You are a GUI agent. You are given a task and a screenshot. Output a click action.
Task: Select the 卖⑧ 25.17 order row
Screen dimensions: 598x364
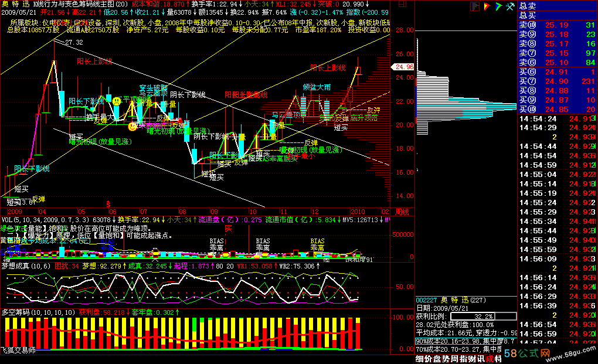tap(558, 44)
